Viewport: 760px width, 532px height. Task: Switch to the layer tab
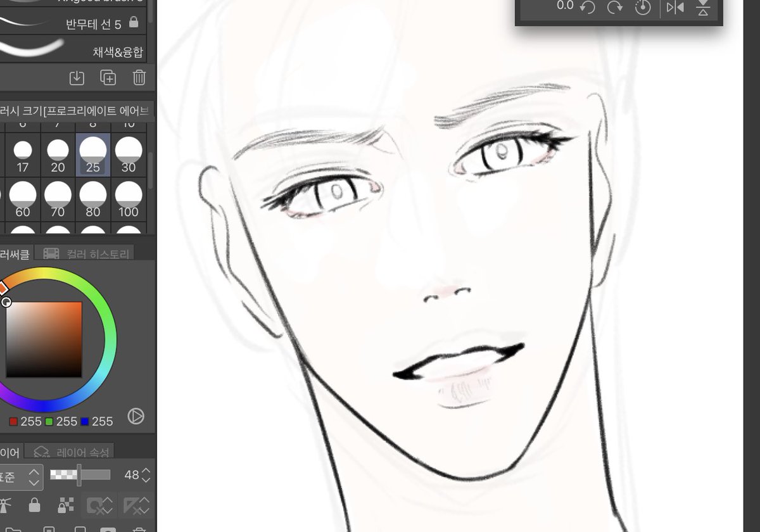pyautogui.click(x=11, y=452)
